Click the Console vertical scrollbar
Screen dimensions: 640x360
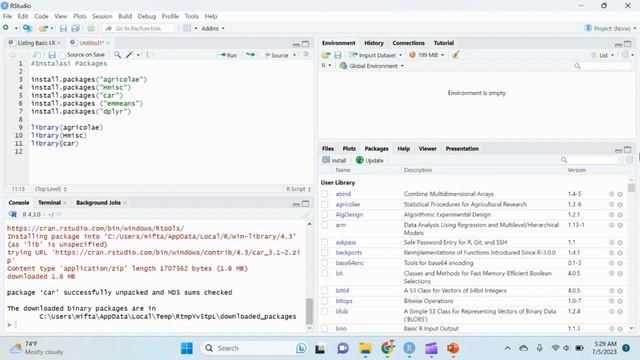click(x=309, y=276)
